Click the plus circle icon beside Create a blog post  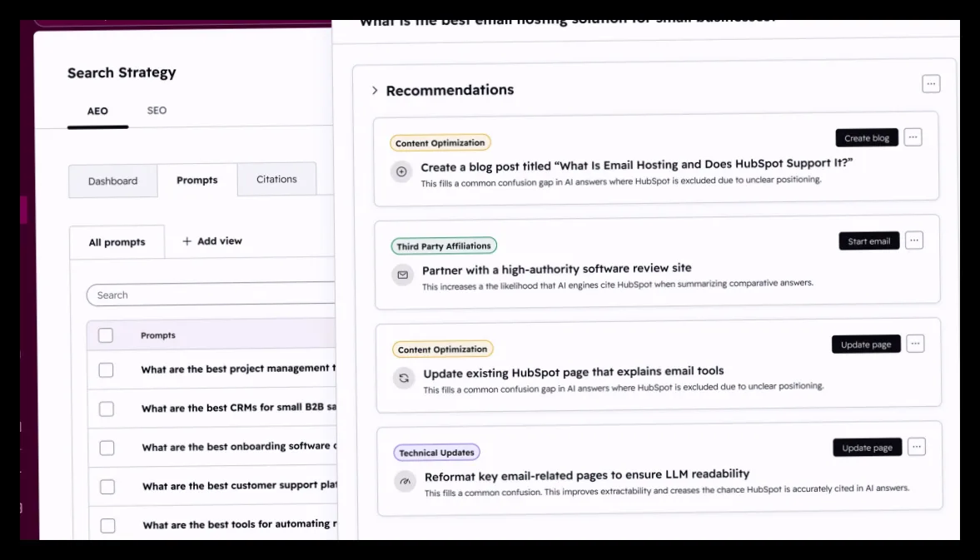[x=401, y=171]
